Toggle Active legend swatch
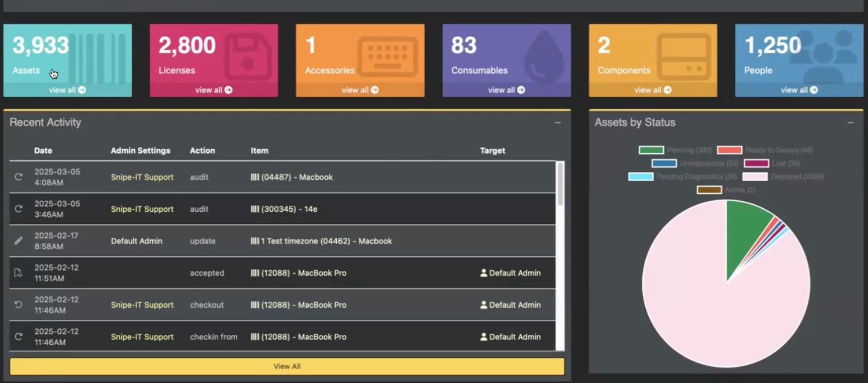This screenshot has height=383, width=868. click(x=709, y=190)
